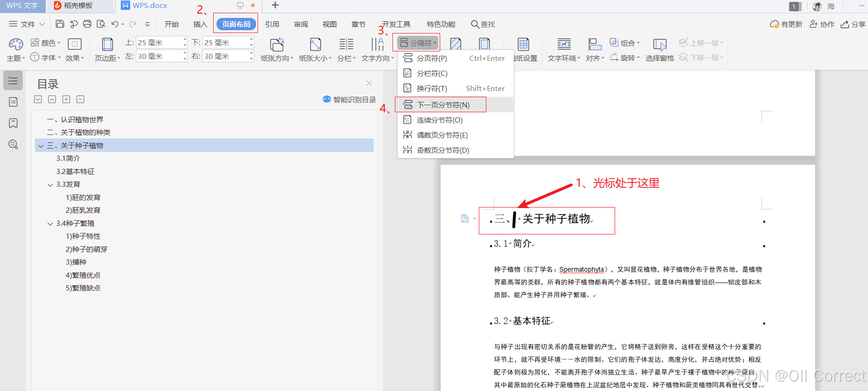Choose 奇数页分节符(D) menu entry
This screenshot has height=391, width=868.
pyautogui.click(x=456, y=150)
